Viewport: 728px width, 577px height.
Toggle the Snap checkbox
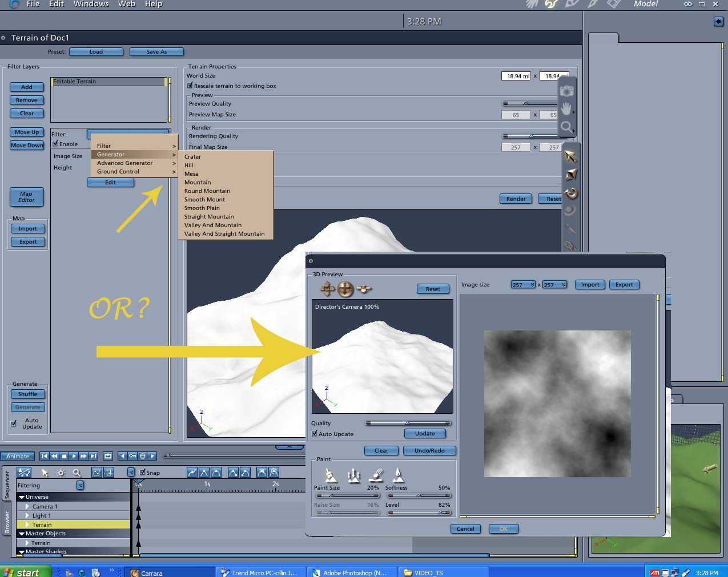tap(143, 473)
